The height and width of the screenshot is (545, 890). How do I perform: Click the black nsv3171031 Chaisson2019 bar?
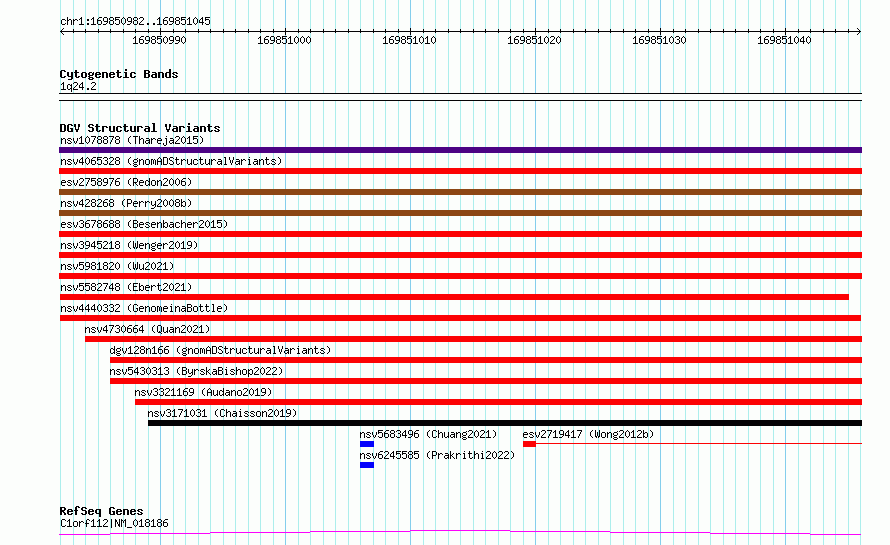505,423
